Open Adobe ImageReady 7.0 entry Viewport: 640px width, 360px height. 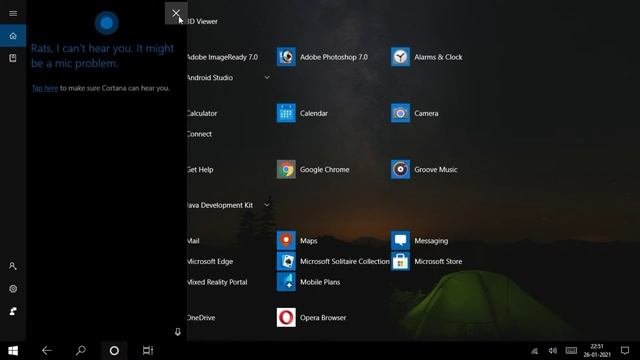tap(222, 57)
